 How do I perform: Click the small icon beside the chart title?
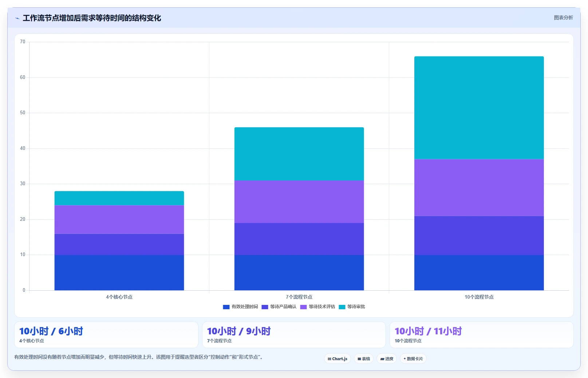pos(17,18)
